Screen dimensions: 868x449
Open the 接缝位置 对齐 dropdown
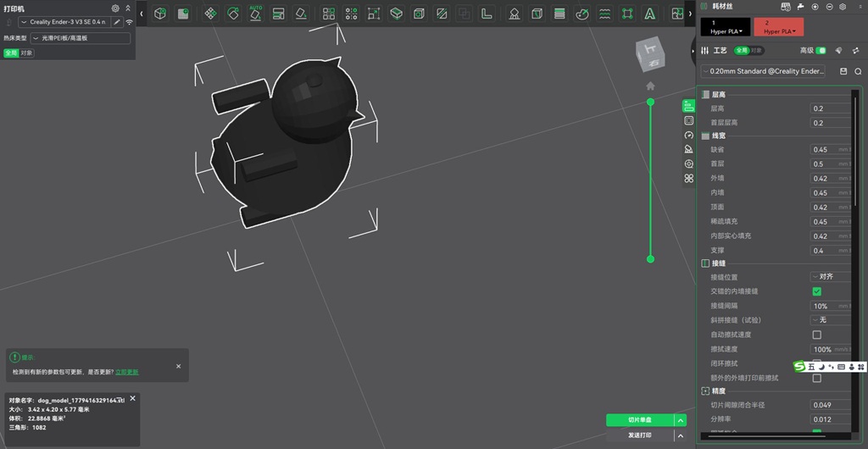click(x=831, y=276)
